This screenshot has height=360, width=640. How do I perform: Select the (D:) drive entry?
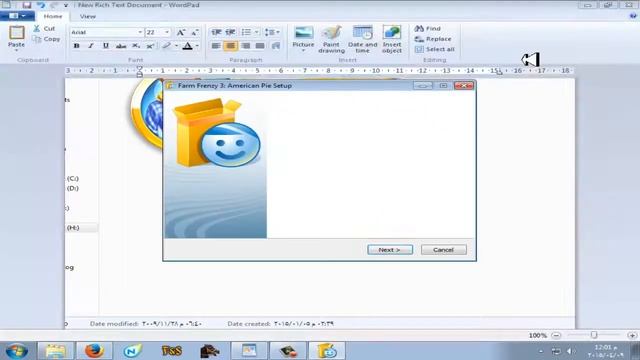click(73, 188)
